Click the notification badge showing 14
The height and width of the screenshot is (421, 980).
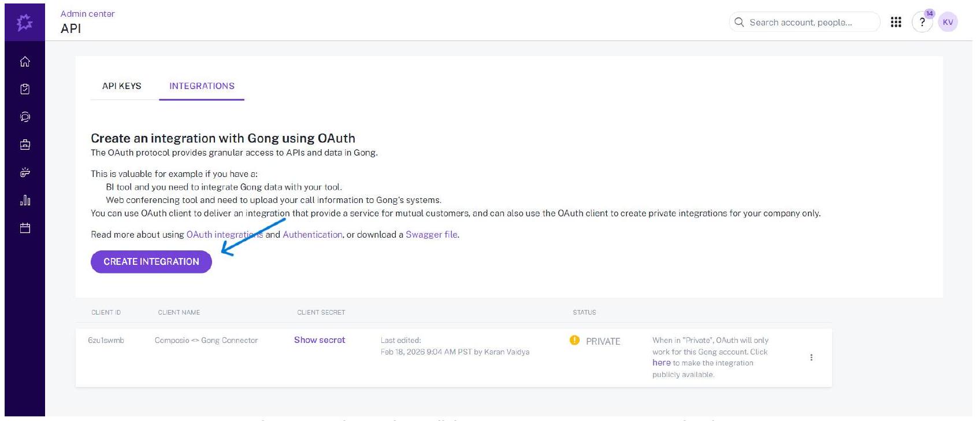929,13
